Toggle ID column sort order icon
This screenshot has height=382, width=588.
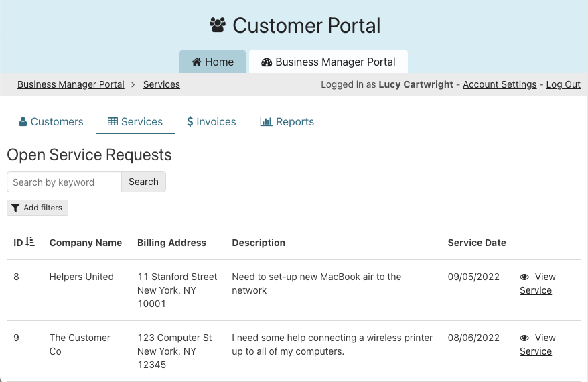tap(30, 242)
